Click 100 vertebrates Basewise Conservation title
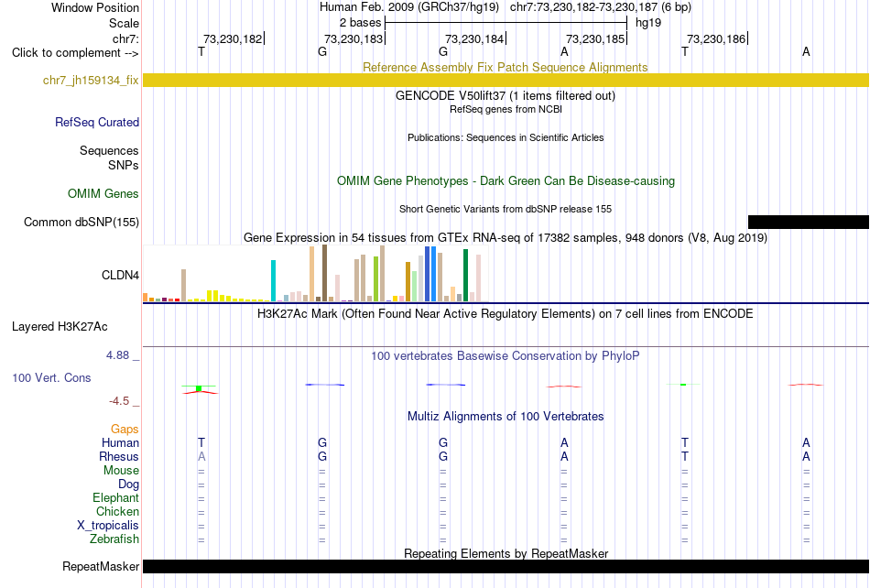This screenshot has width=870, height=588. tap(506, 356)
